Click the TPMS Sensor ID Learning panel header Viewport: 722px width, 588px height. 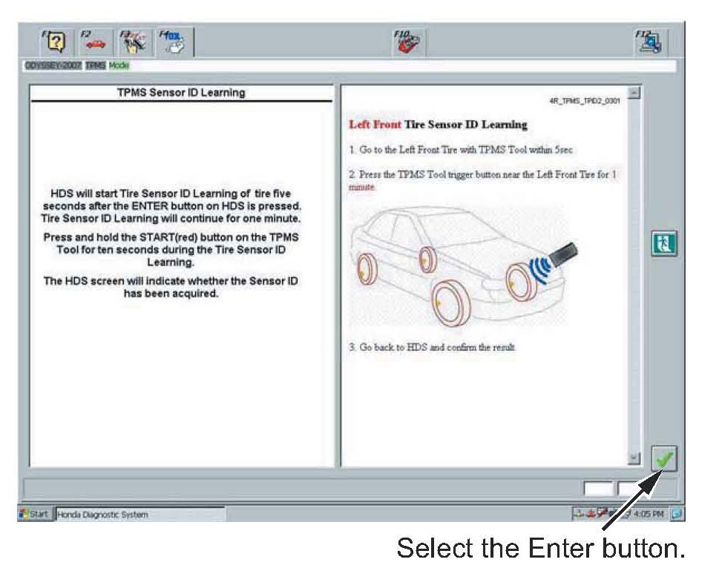[x=182, y=93]
